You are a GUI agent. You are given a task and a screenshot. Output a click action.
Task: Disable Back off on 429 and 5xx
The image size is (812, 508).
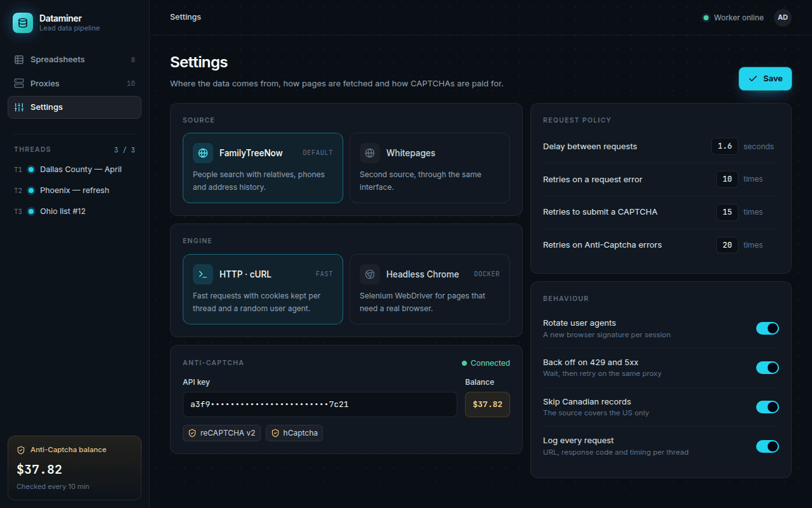click(768, 368)
